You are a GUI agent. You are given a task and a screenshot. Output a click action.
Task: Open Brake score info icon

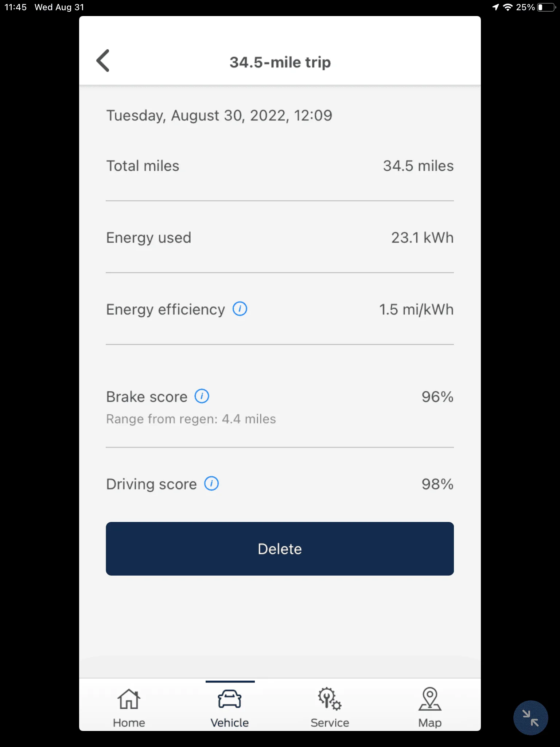[202, 396]
